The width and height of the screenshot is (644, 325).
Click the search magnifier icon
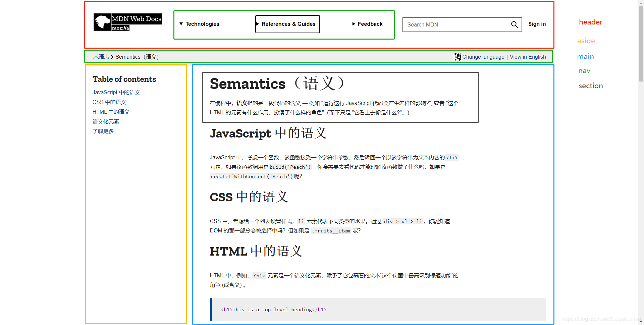click(x=515, y=24)
